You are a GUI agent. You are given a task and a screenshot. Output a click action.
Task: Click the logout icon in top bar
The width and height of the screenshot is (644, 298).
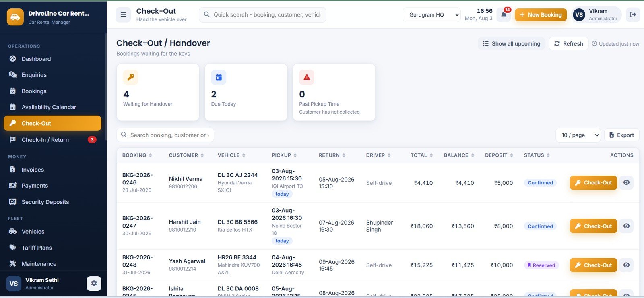click(x=633, y=14)
